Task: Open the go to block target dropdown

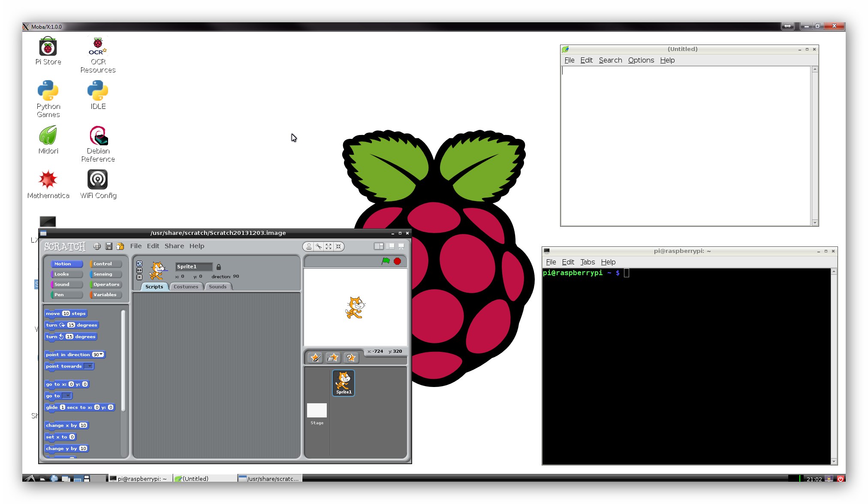Action: point(67,396)
